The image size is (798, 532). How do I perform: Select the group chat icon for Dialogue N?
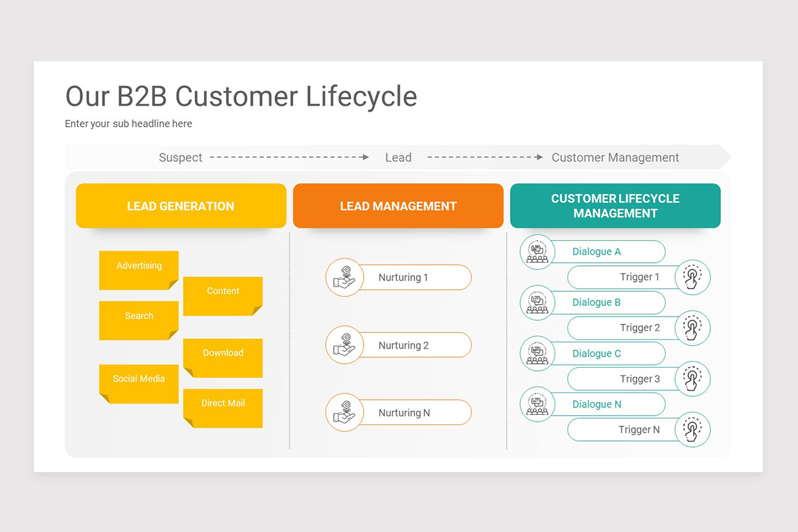coord(537,404)
